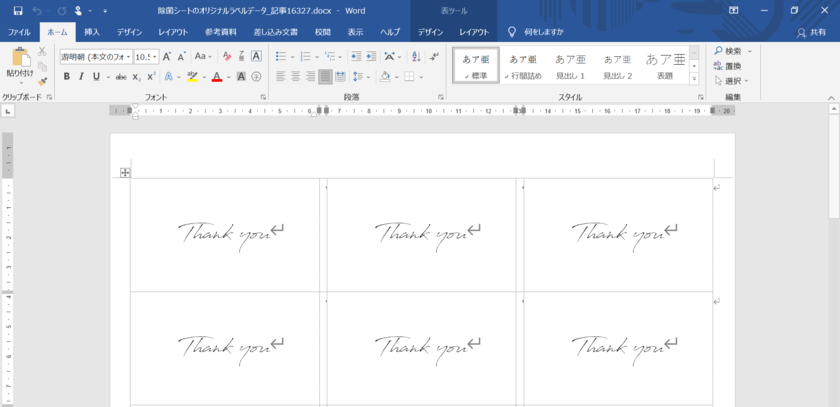Click the Save icon in title bar
This screenshot has width=840, height=407.
[17, 10]
